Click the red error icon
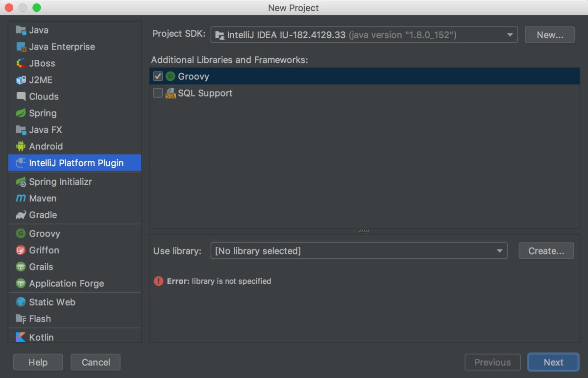The image size is (588, 378). pyautogui.click(x=158, y=281)
